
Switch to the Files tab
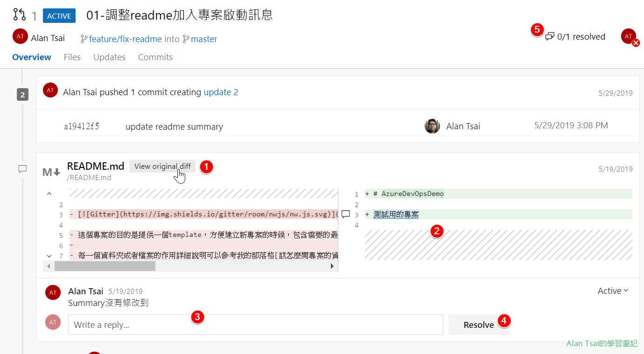72,57
